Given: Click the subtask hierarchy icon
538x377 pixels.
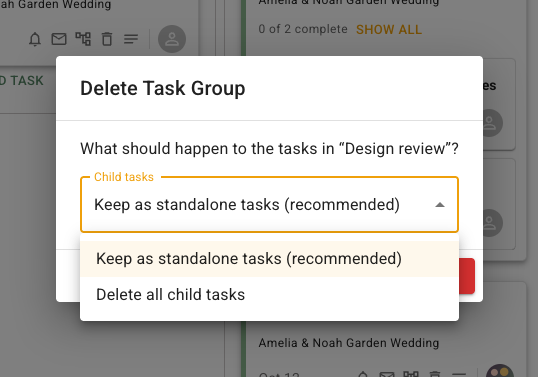Looking at the screenshot, I should 83,39.
